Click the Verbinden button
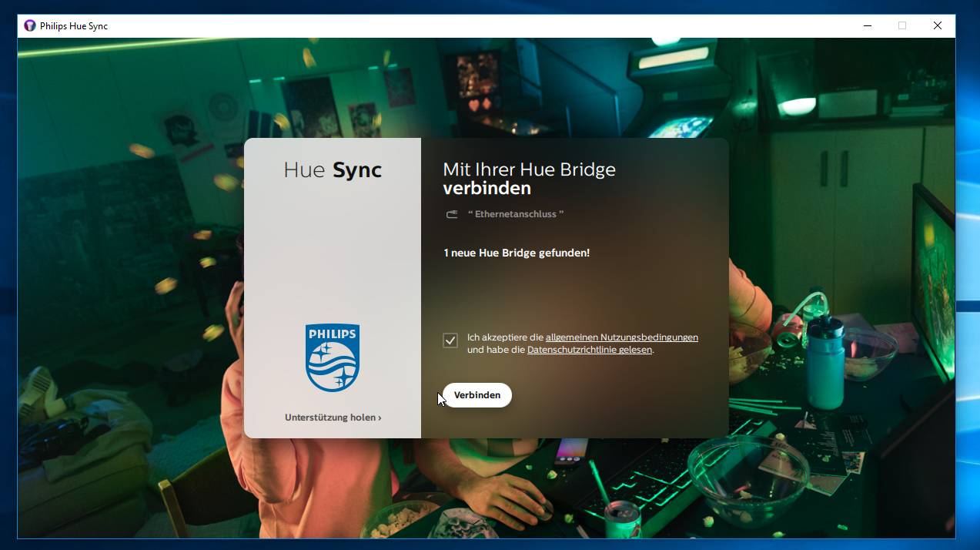This screenshot has height=550, width=980. (x=477, y=395)
